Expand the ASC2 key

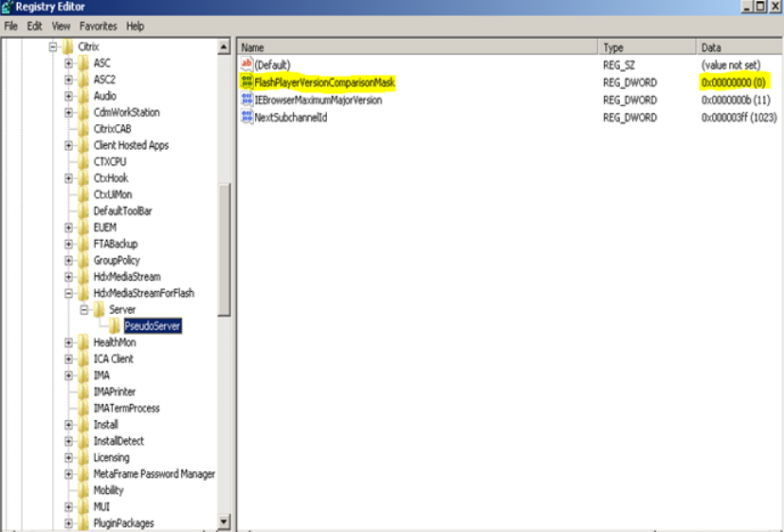click(68, 80)
